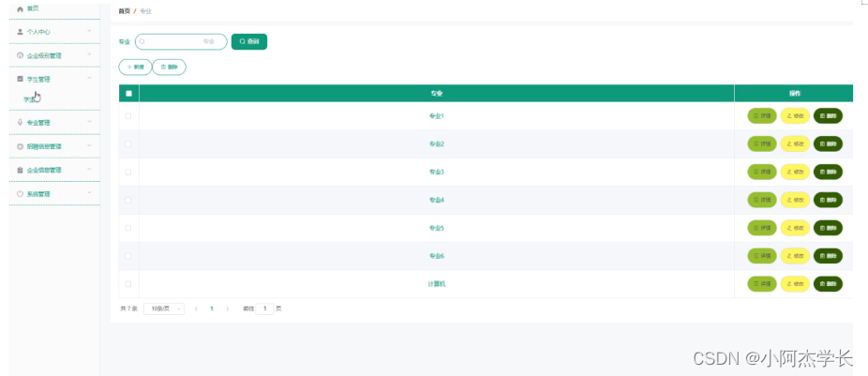This screenshot has width=868, height=376.
Task: Click the 专业 column header
Action: 437,94
